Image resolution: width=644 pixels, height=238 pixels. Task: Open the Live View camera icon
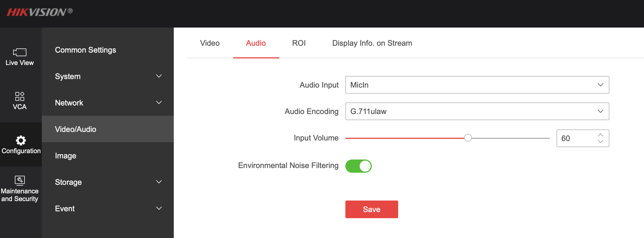tap(20, 52)
